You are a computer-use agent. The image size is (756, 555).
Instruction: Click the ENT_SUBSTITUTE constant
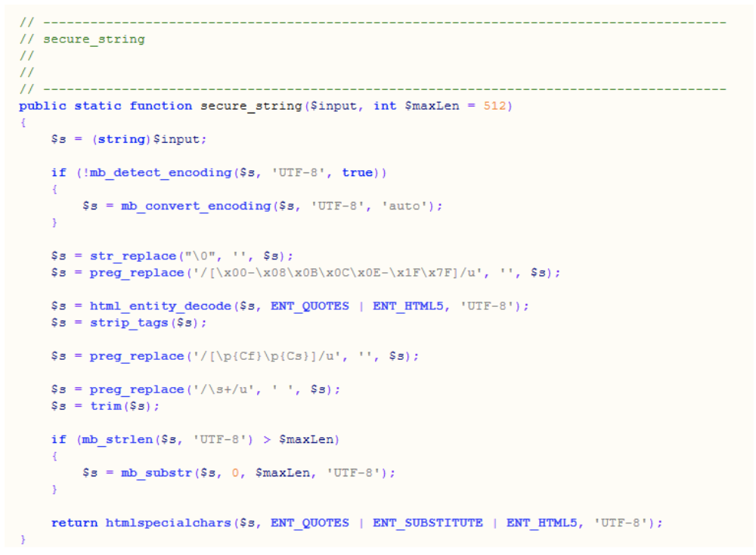coord(428,523)
